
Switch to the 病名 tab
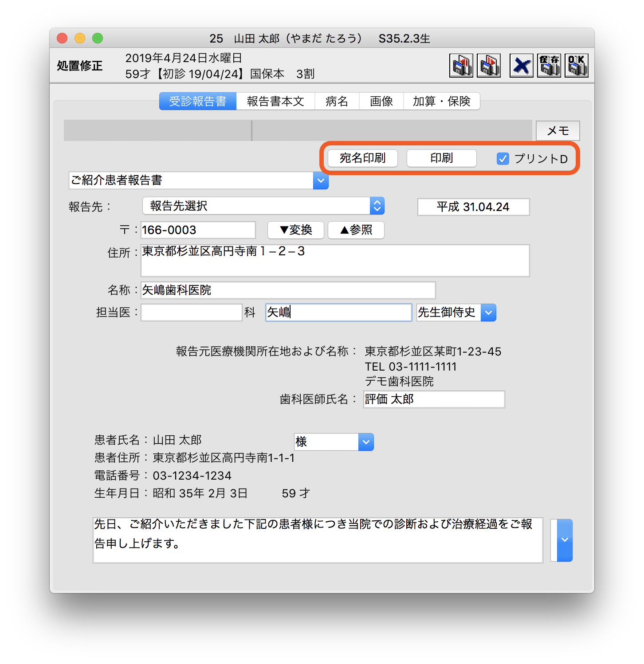[337, 102]
